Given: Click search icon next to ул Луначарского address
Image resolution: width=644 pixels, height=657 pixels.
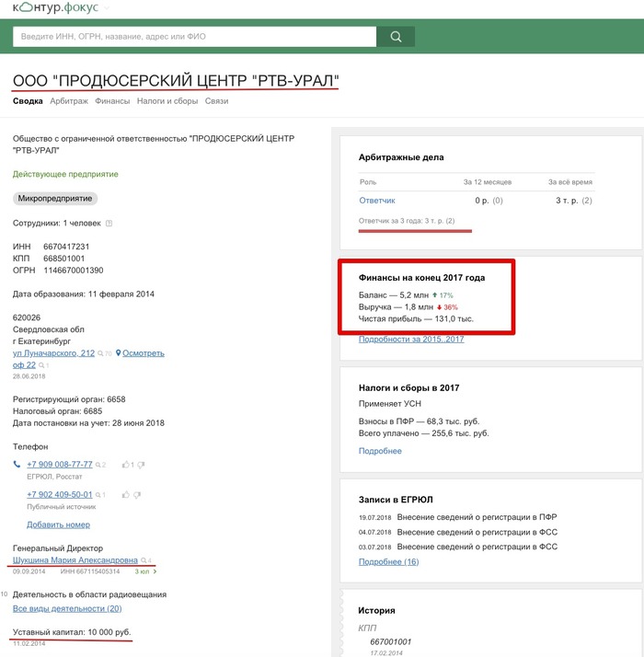Looking at the screenshot, I should 101,353.
